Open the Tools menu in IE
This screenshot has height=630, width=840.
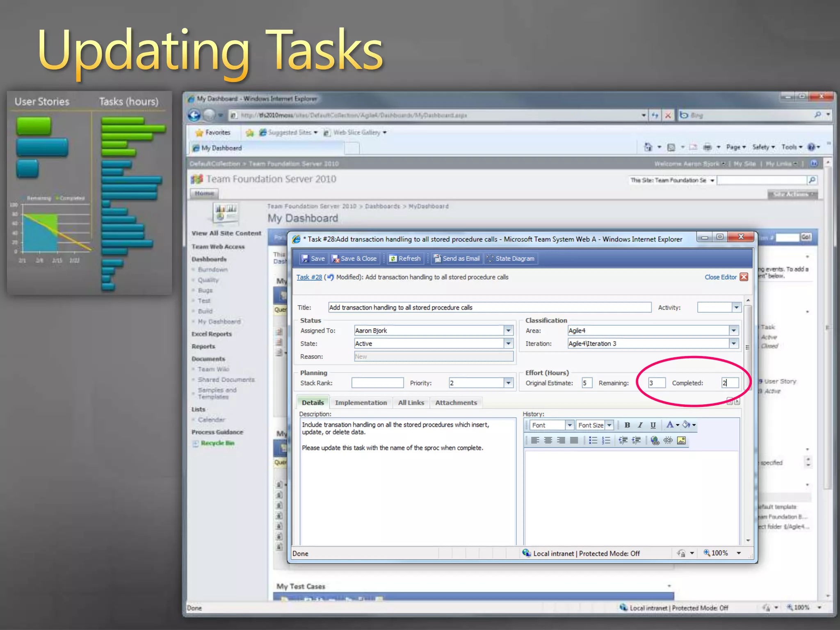pyautogui.click(x=791, y=147)
